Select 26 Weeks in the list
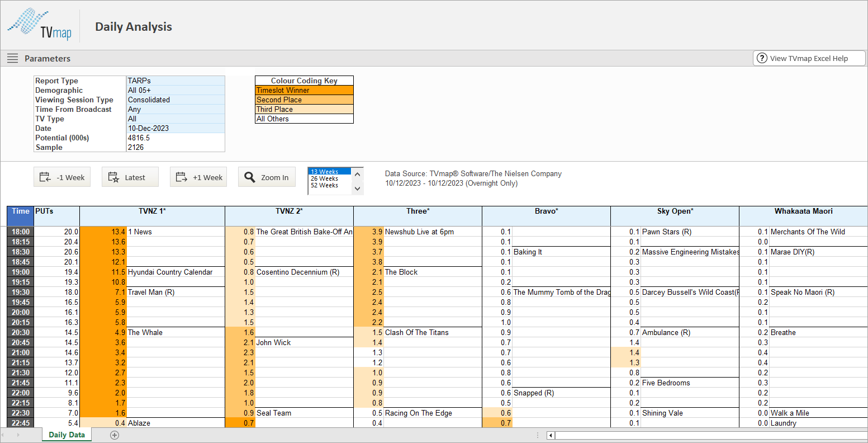The width and height of the screenshot is (868, 443). click(330, 178)
